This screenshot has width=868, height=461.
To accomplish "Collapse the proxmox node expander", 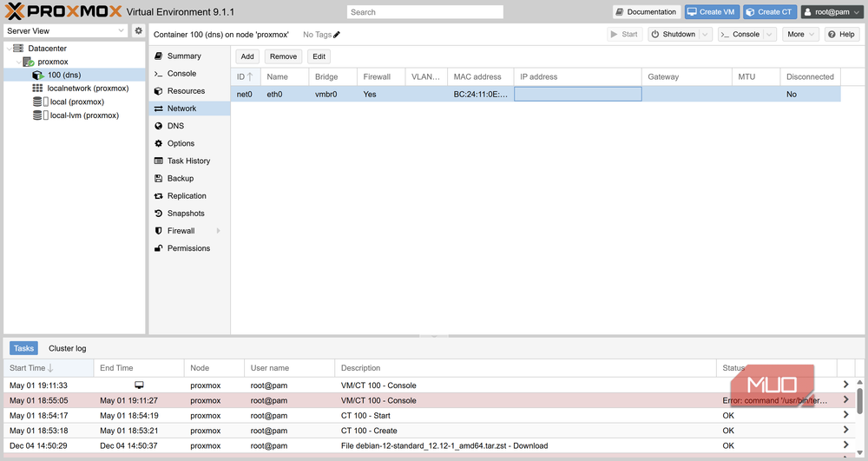I will (18, 62).
